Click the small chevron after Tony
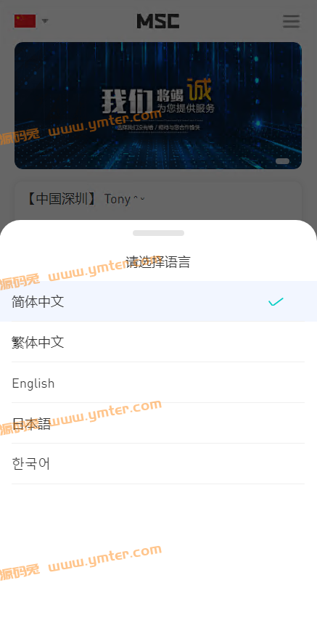 139,199
